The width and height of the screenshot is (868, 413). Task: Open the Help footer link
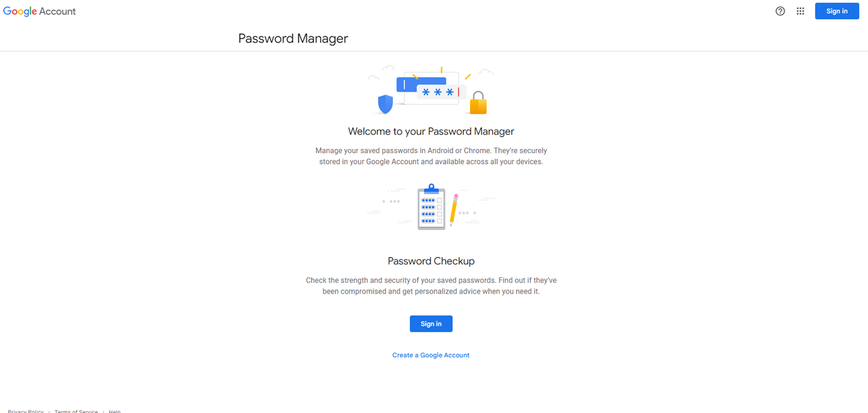click(114, 411)
